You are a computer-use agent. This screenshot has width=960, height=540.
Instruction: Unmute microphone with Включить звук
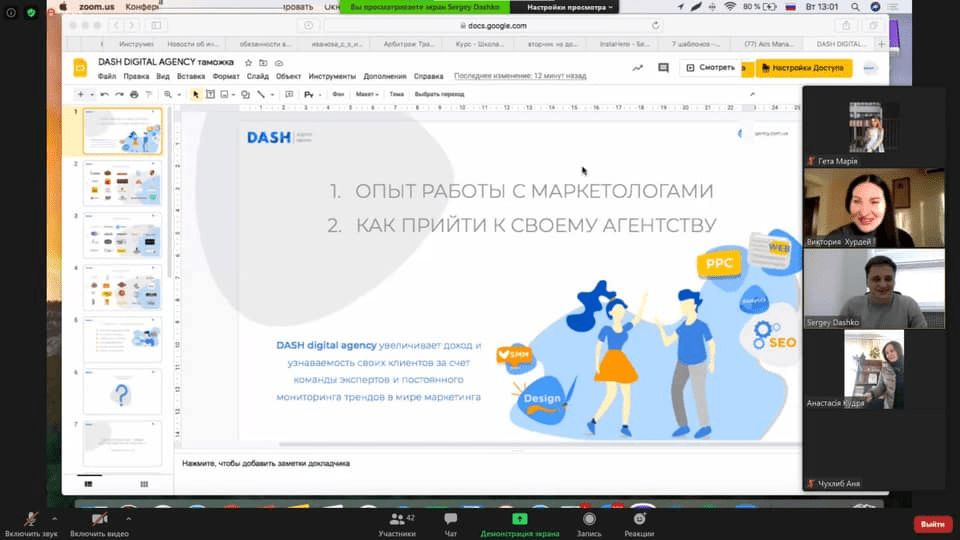(31, 525)
